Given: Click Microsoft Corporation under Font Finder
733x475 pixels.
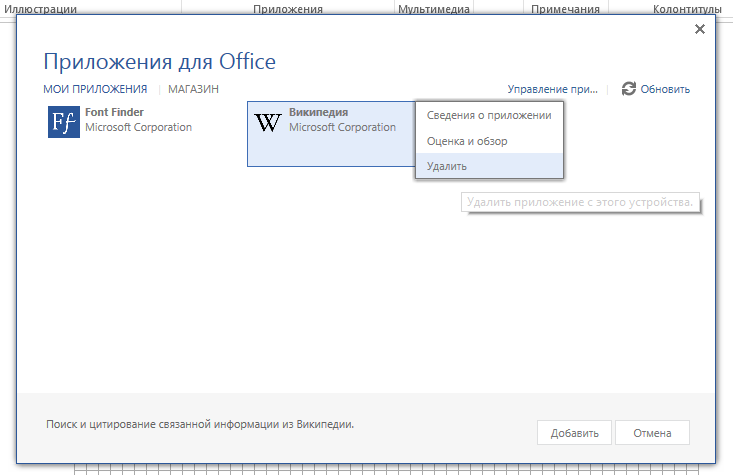Looking at the screenshot, I should 138,127.
